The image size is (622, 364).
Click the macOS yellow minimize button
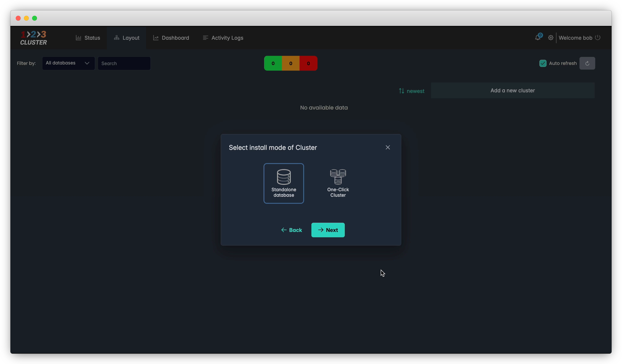click(x=26, y=18)
